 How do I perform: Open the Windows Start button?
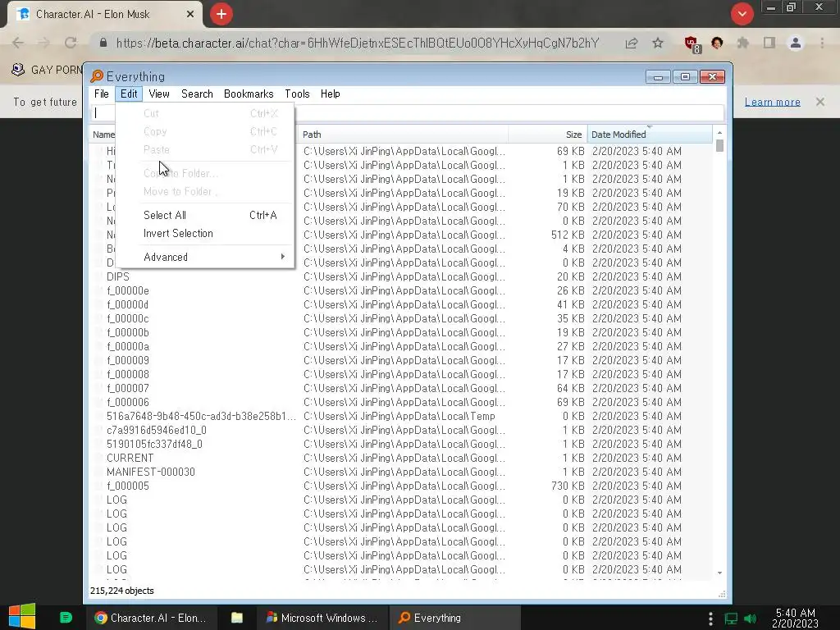[x=22, y=617]
